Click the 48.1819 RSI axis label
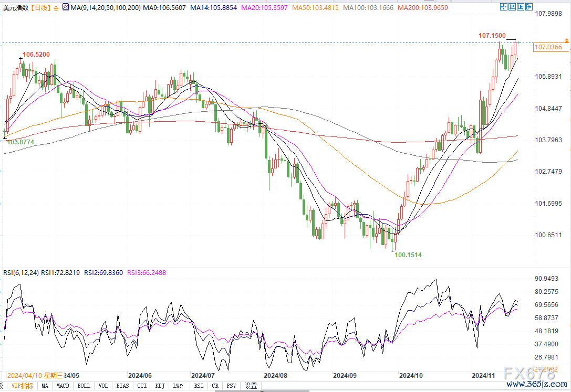This screenshot has height=392, width=571. [x=547, y=331]
